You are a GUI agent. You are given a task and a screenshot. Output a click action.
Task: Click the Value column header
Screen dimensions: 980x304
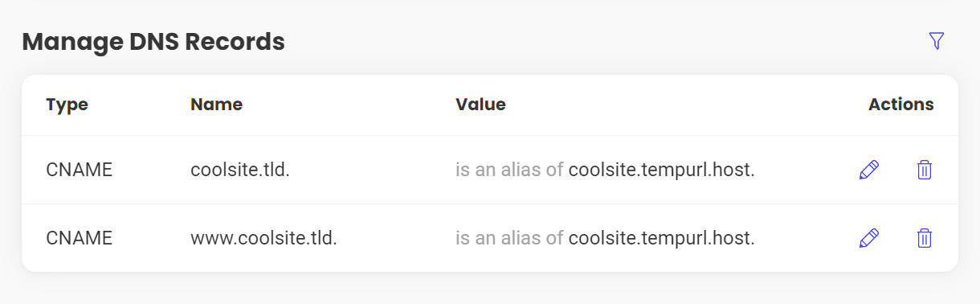480,105
